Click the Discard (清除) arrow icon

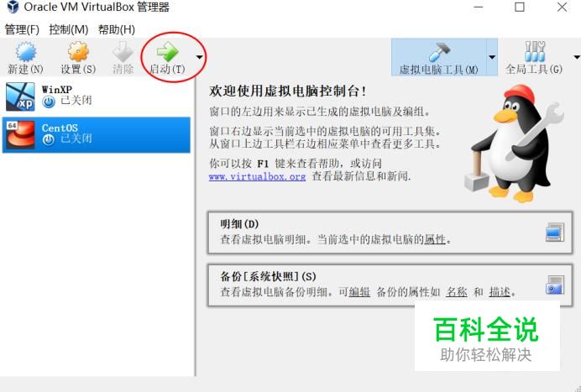tap(123, 52)
